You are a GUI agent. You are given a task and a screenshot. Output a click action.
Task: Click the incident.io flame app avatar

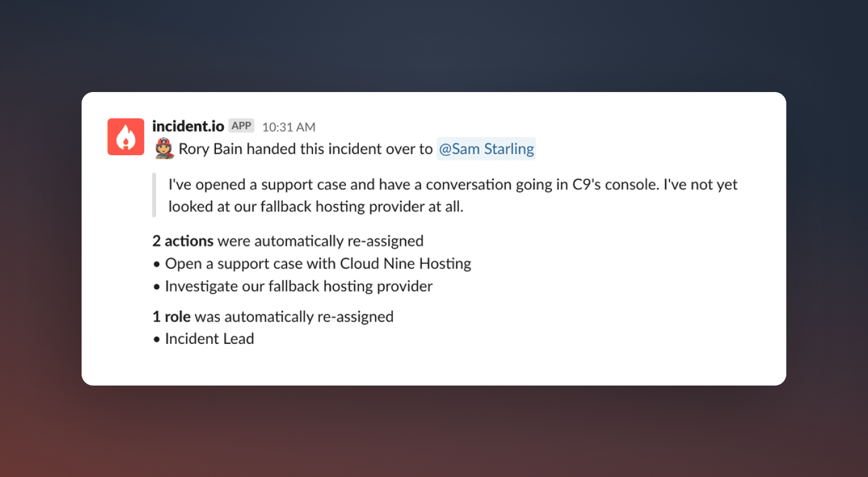point(126,137)
